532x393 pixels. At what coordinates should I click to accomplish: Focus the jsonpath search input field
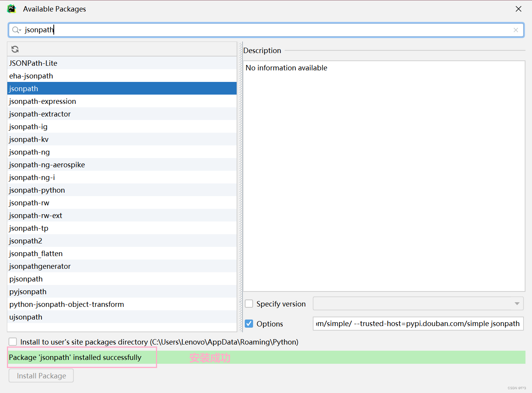pyautogui.click(x=266, y=30)
